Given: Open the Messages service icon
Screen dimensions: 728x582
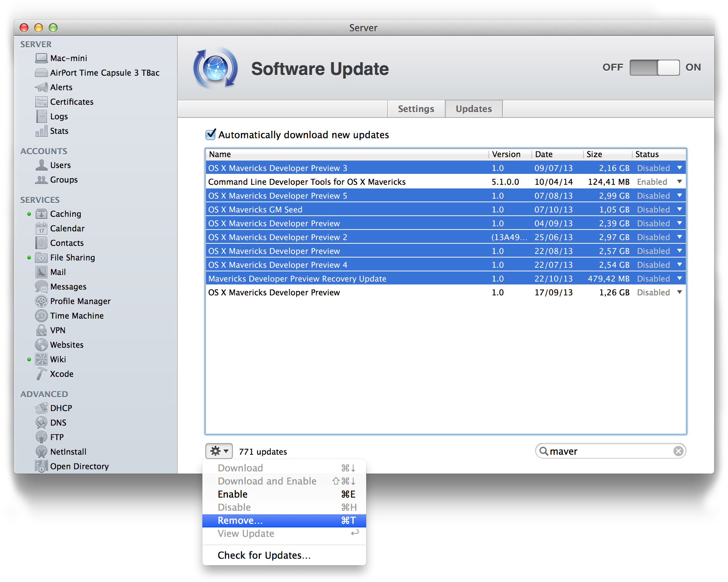Looking at the screenshot, I should [41, 287].
